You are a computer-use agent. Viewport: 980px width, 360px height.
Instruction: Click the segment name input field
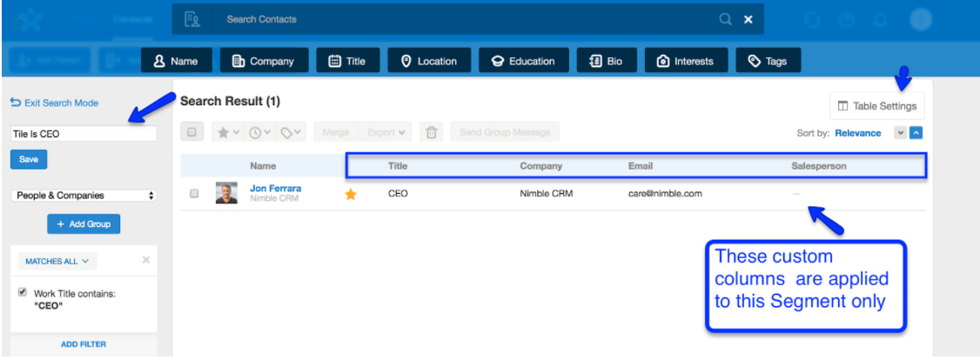84,134
